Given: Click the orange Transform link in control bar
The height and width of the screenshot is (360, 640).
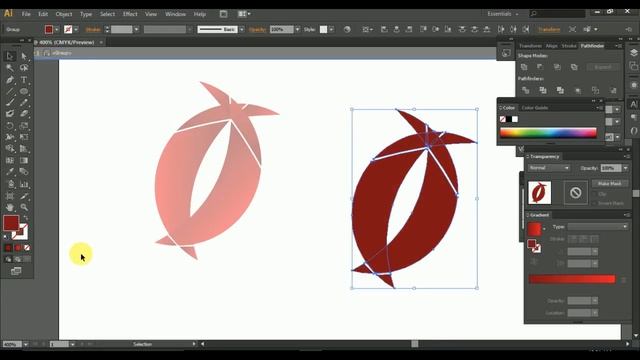Looking at the screenshot, I should tap(549, 29).
